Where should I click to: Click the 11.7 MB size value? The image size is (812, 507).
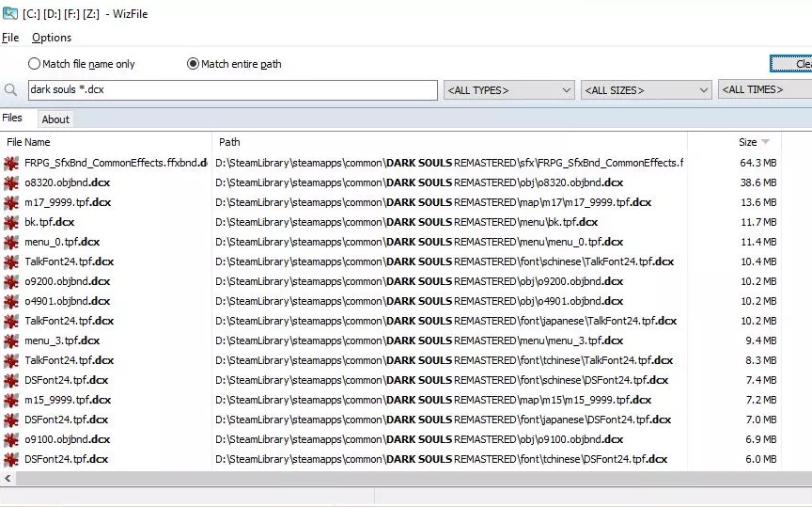tap(758, 222)
